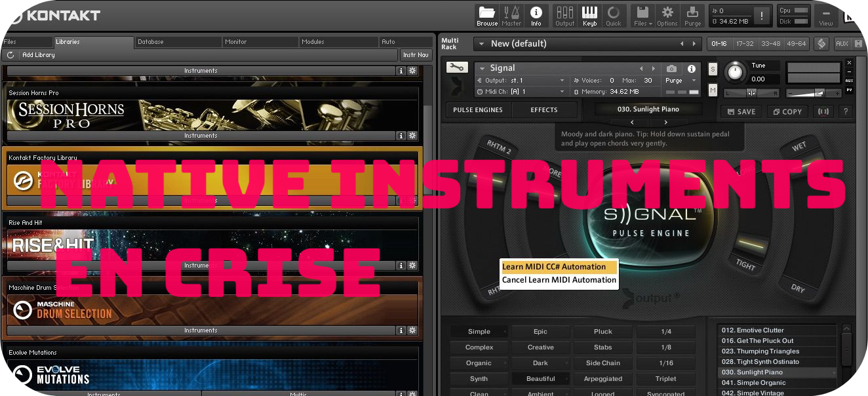Switch to the Database tab
This screenshot has height=396, width=868.
151,42
